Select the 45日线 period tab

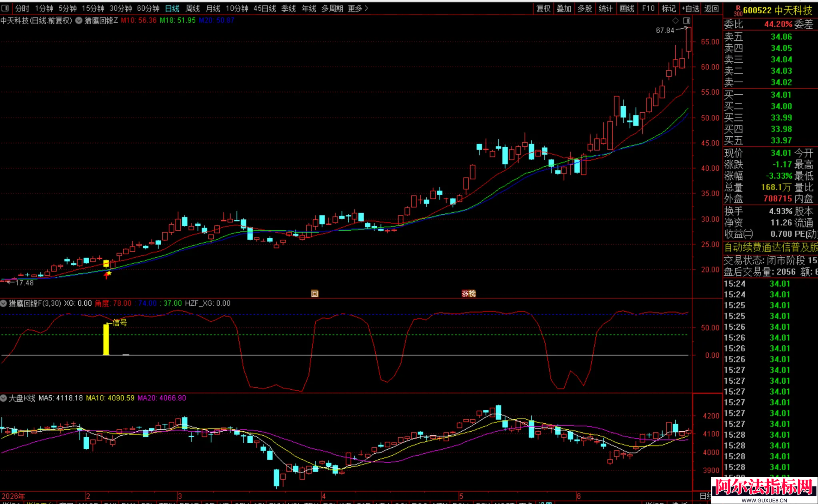265,8
